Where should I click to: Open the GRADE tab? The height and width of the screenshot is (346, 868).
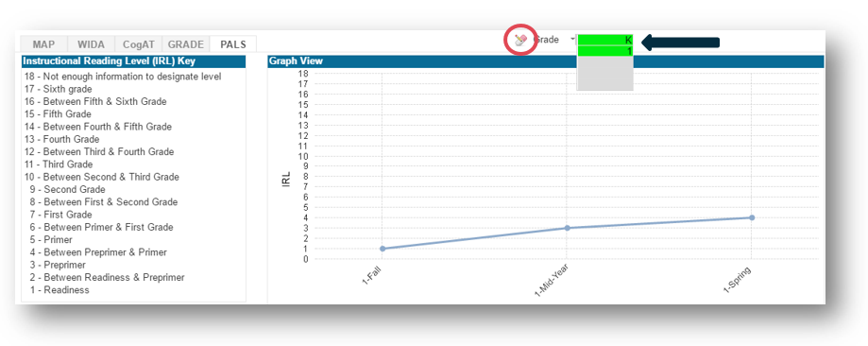(x=186, y=44)
